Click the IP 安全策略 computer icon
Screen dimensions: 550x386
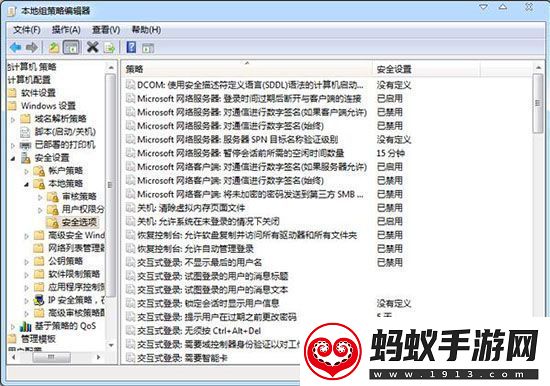click(x=39, y=300)
